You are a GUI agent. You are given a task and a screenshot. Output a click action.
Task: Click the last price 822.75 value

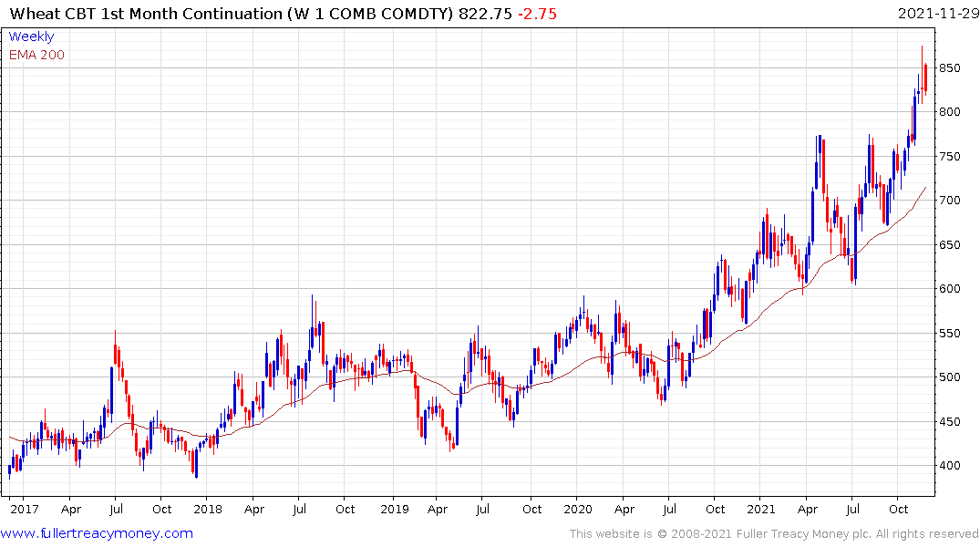point(485,13)
